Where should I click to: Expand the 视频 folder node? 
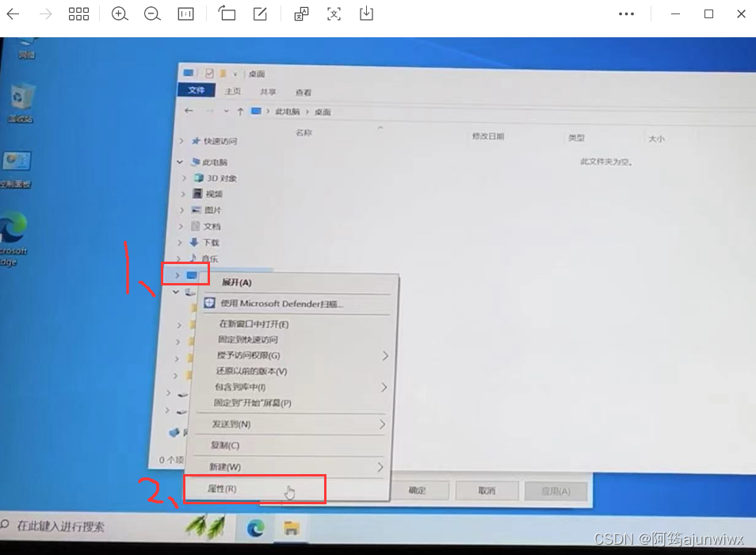tap(183, 193)
